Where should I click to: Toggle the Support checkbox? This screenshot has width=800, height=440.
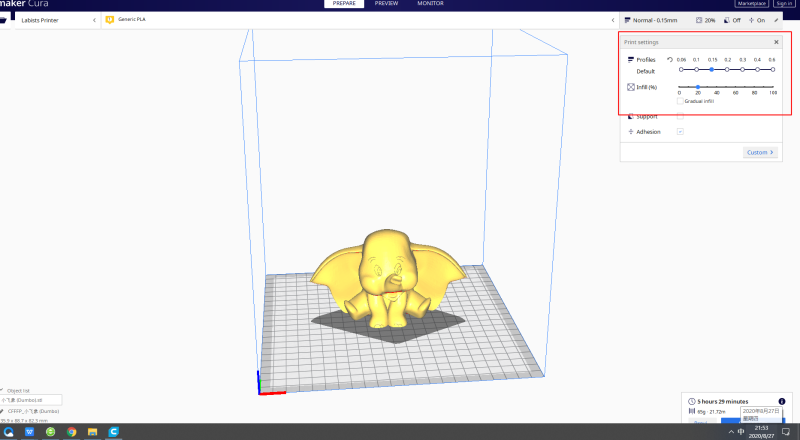pyautogui.click(x=680, y=116)
